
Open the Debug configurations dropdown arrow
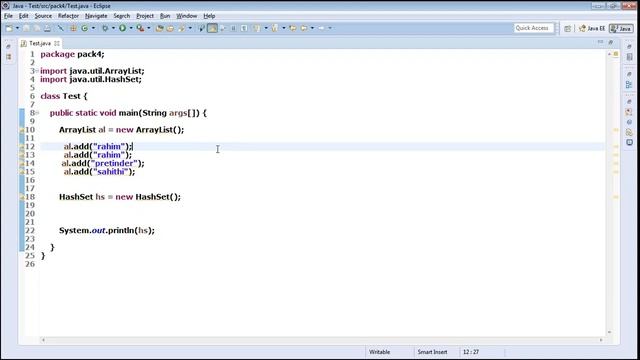pos(113,28)
